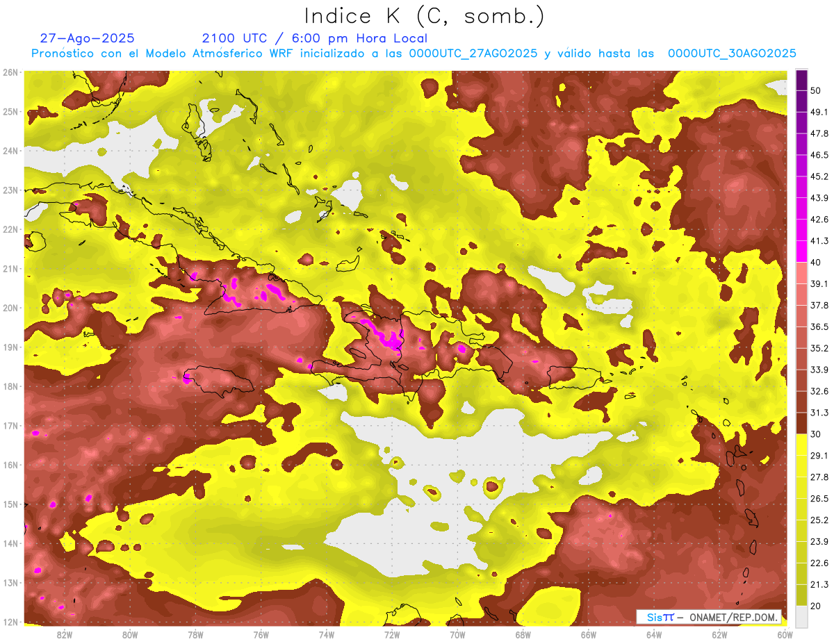The width and height of the screenshot is (834, 644).
Task: Click the '21.3' value on the color scale
Action: (x=819, y=585)
